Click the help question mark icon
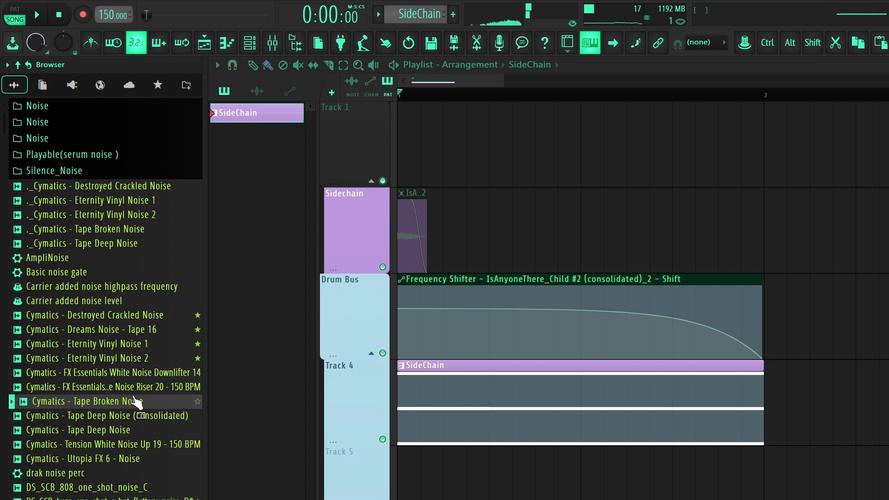Image resolution: width=889 pixels, height=500 pixels. click(x=544, y=43)
